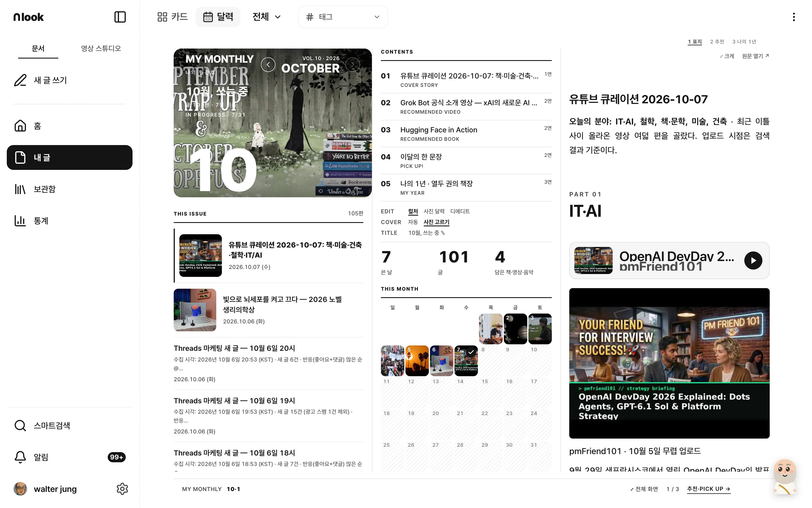
Task: Open the three-dot more menu
Action: [794, 17]
